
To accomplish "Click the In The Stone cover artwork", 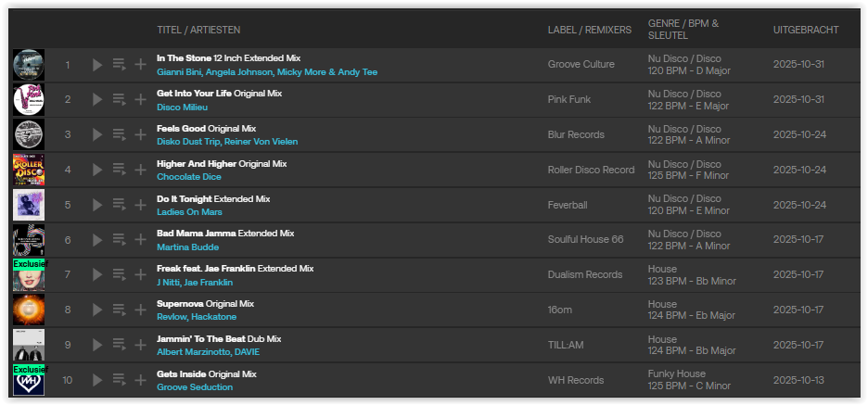I will point(29,65).
